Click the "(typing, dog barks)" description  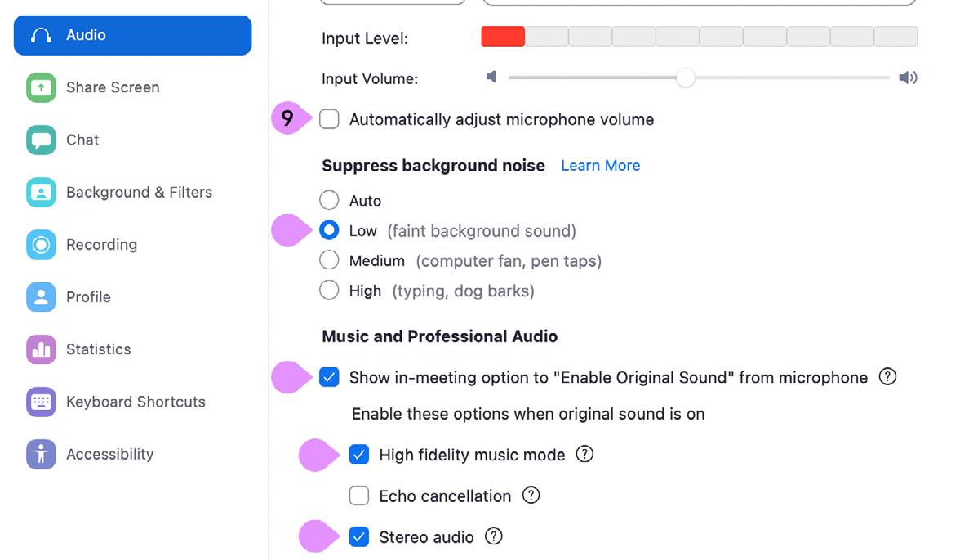[464, 291]
